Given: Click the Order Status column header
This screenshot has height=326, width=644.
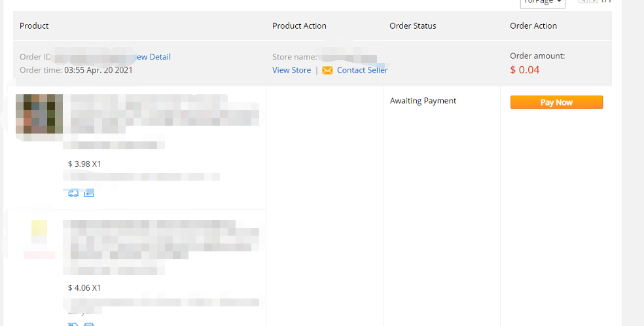Looking at the screenshot, I should click(x=413, y=26).
